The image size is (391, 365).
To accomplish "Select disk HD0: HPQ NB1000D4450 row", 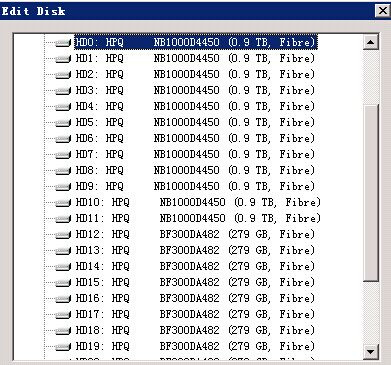I will (196, 42).
